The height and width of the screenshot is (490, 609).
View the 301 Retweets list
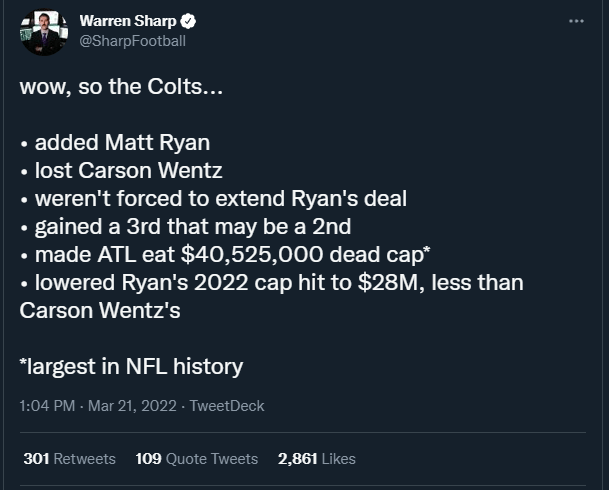click(69, 459)
